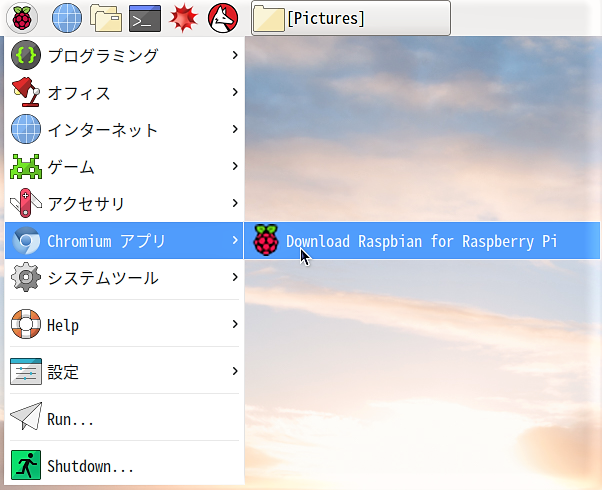Open the プログラミング menu entry

coord(124,55)
